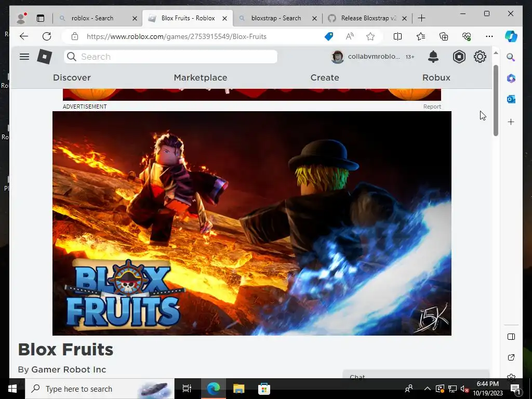Open the Marketplace menu item
532x399 pixels.
coord(201,78)
